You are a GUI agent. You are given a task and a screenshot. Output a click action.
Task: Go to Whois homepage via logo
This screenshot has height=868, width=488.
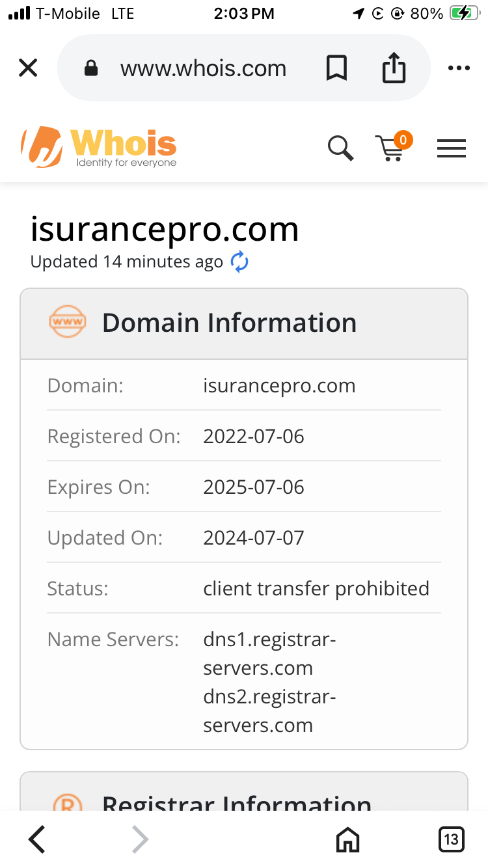point(99,147)
